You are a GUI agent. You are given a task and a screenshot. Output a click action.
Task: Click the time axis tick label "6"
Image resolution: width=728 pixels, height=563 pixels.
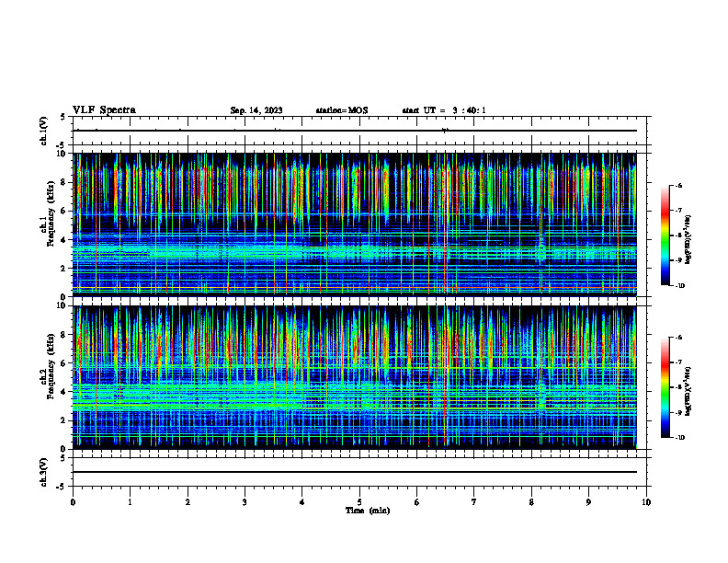coord(416,502)
